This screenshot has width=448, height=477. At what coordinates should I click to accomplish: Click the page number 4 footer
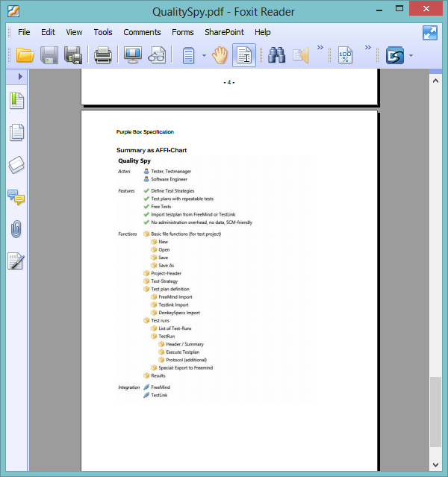click(229, 82)
